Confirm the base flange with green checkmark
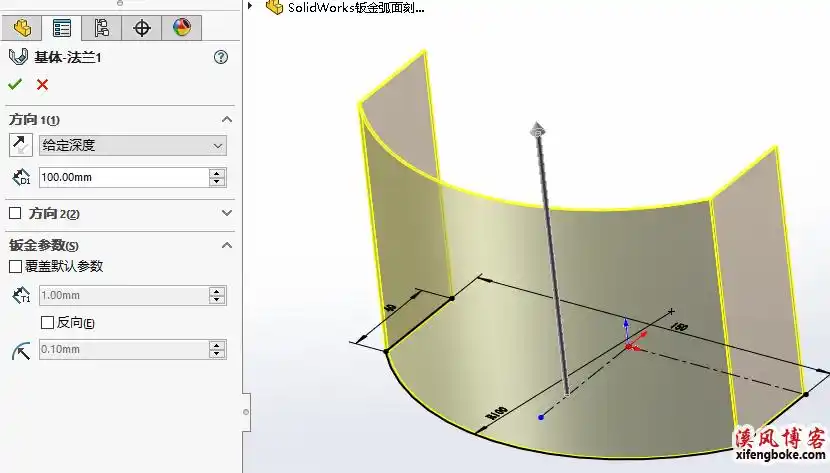This screenshot has height=473, width=830. pos(15,84)
